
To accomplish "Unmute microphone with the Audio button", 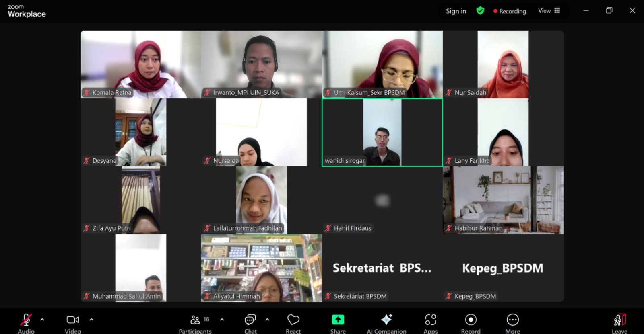I will 26,322.
